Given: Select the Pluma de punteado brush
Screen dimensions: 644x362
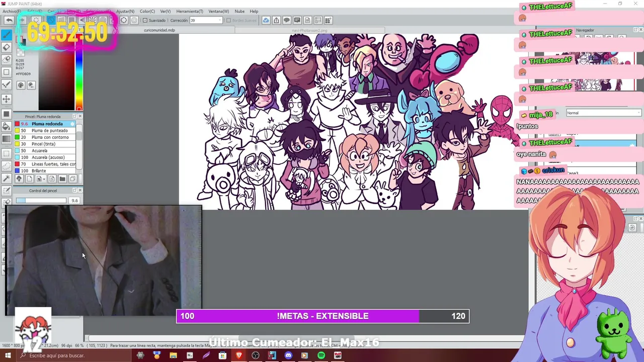Looking at the screenshot, I should [45, 131].
